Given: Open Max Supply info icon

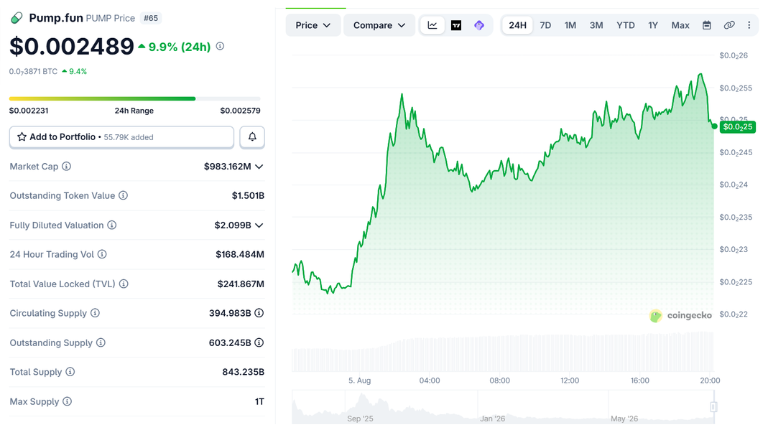Looking at the screenshot, I should [x=67, y=401].
